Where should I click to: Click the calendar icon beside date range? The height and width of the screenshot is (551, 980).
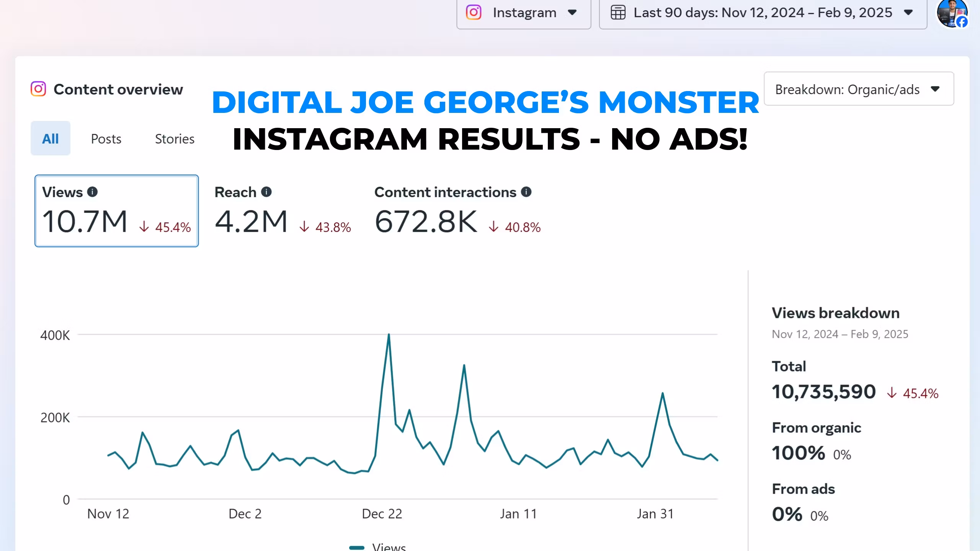pos(618,12)
